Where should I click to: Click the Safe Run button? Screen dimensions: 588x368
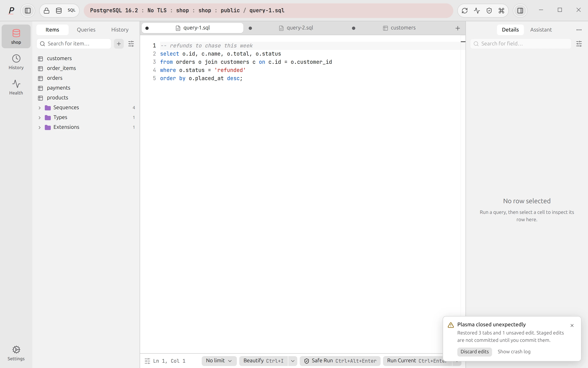(x=340, y=361)
